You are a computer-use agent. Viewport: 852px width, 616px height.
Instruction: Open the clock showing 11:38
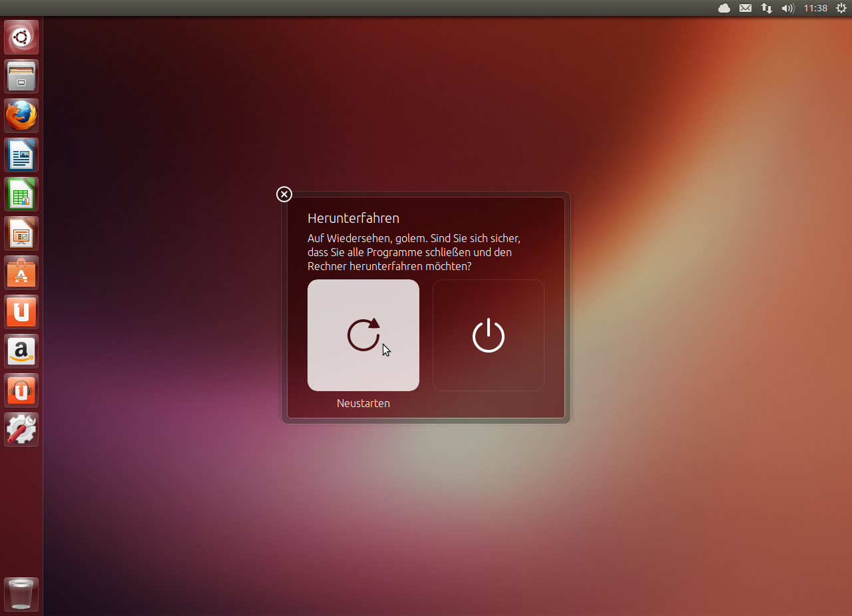[x=815, y=8]
